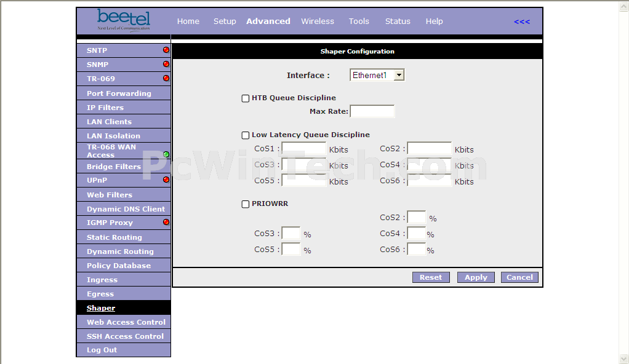Open IP Filters in the sidebar
Image resolution: width=629 pixels, height=364 pixels.
[x=124, y=108]
